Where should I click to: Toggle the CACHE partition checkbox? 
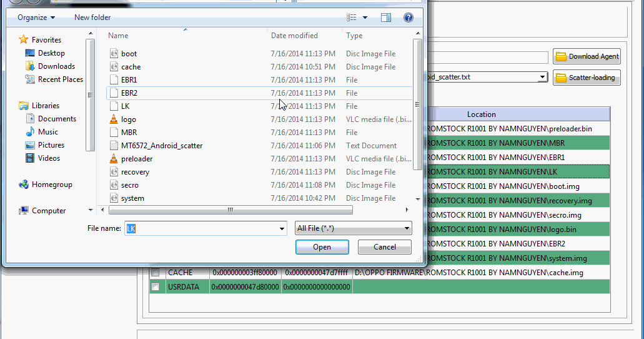click(x=156, y=272)
